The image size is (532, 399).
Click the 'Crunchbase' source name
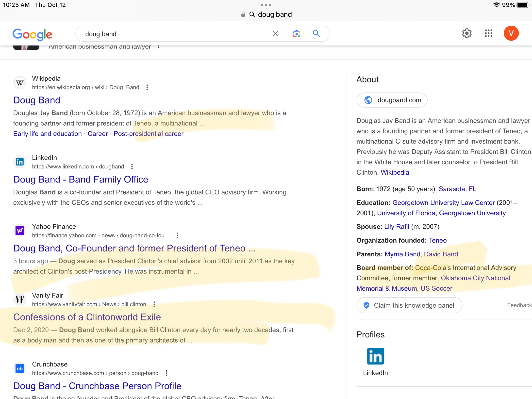pos(50,364)
